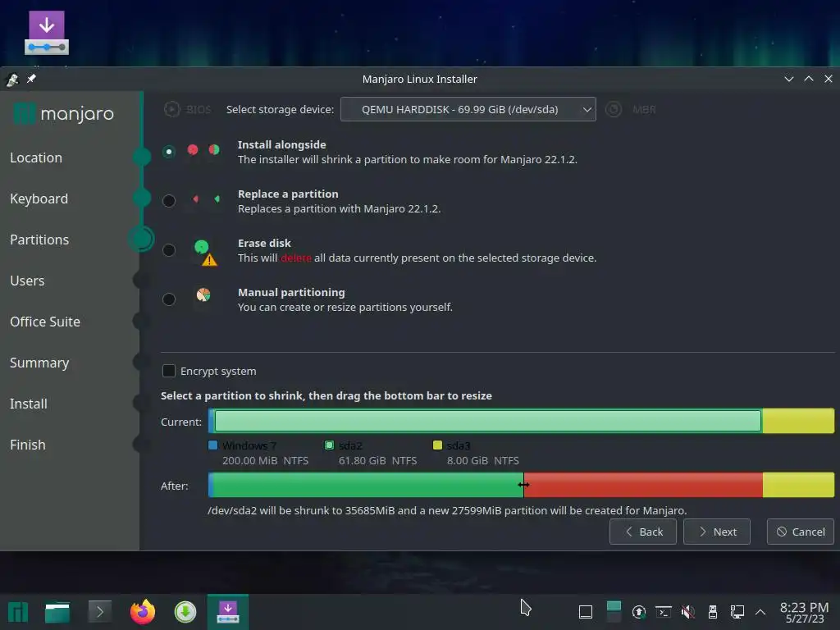Click the Install alongside illustration icon
Screen dimensions: 840x630
[203, 150]
